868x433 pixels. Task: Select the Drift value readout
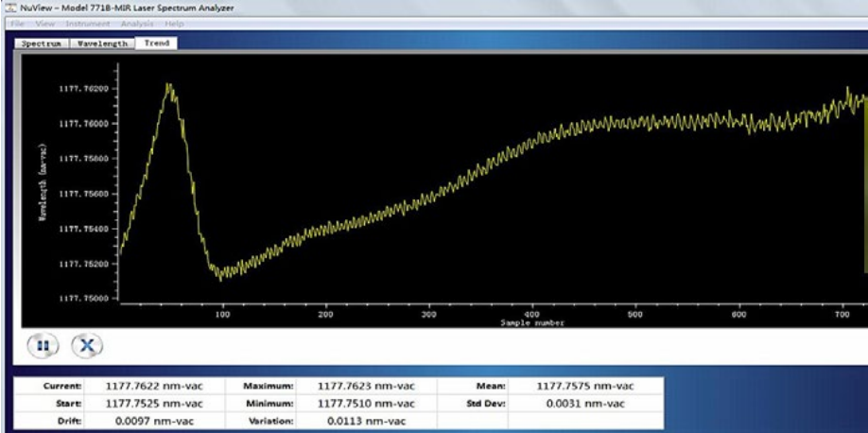[x=154, y=421]
